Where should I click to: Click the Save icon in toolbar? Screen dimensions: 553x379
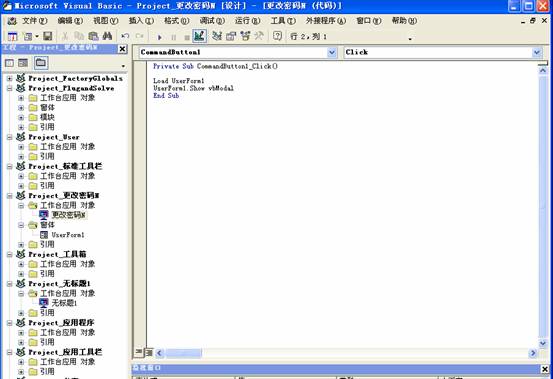pos(48,36)
